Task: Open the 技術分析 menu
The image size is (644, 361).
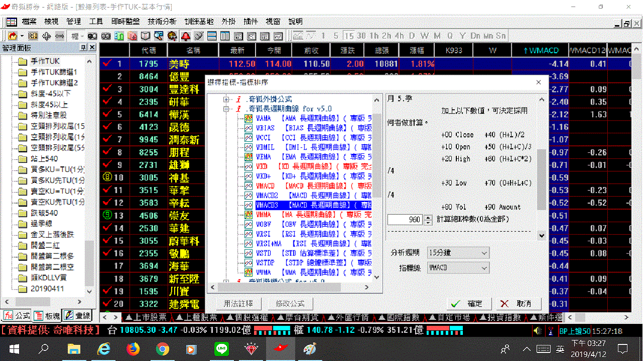Action: pos(162,22)
